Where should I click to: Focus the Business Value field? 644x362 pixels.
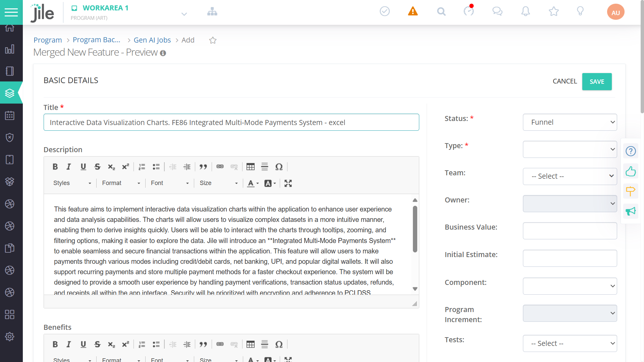tap(570, 231)
